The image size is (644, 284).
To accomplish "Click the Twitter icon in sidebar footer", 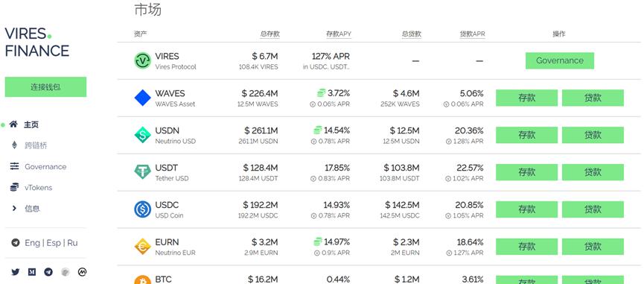I will coord(16,271).
